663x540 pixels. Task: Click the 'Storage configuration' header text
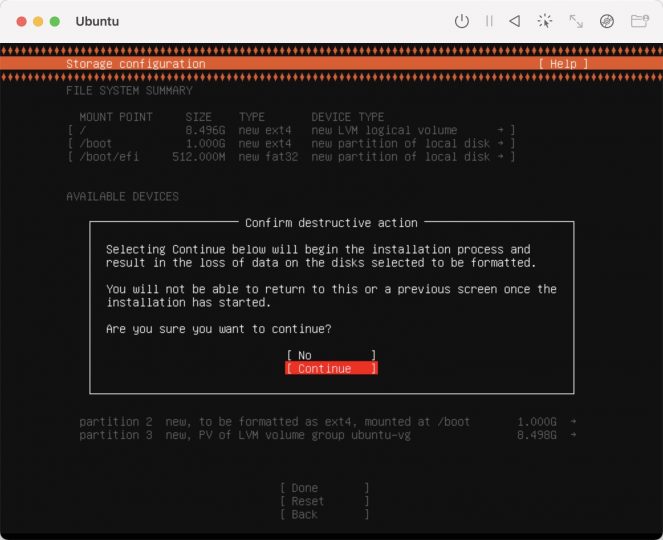point(136,64)
